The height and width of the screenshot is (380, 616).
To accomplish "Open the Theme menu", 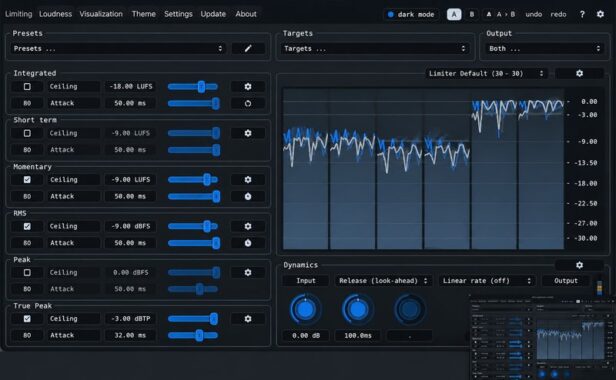I will [x=144, y=14].
